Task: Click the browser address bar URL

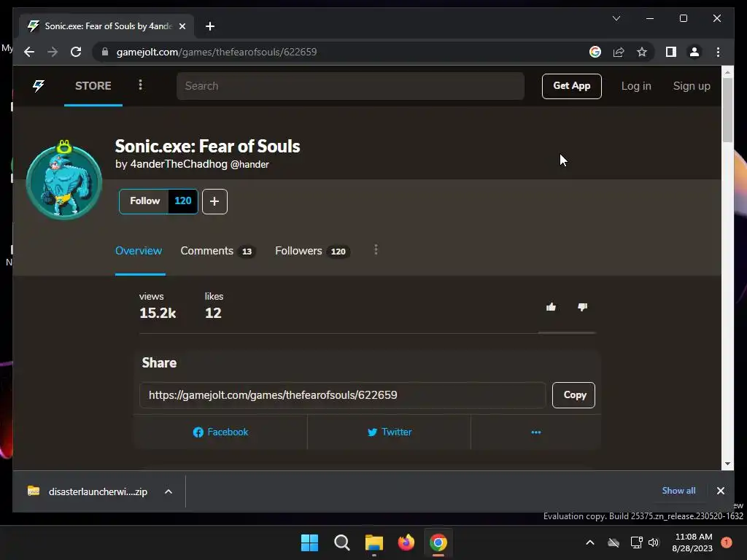Action: [216, 52]
